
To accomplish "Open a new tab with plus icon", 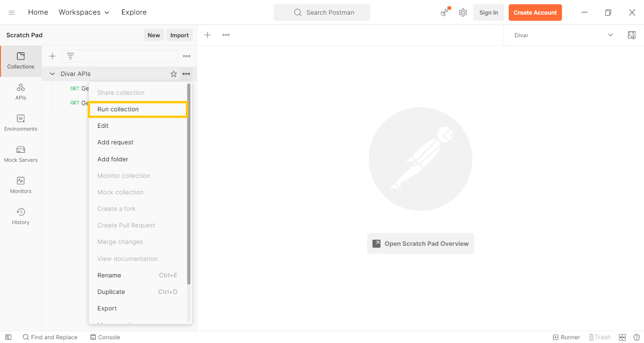I will click(x=207, y=35).
